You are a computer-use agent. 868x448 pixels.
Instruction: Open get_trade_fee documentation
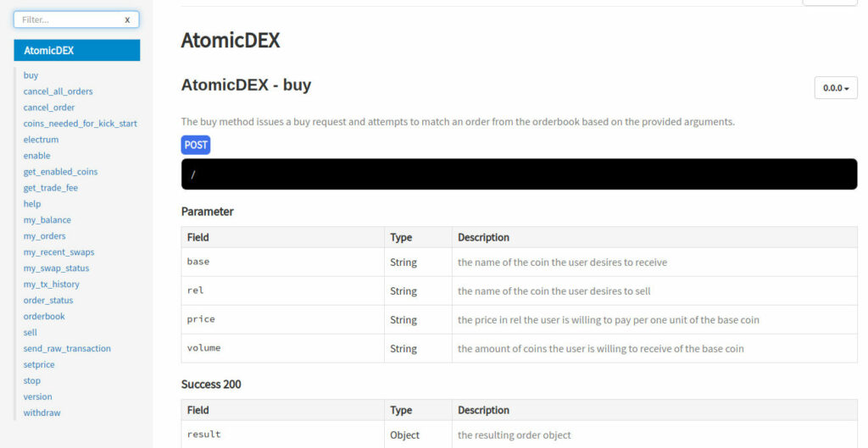(x=50, y=187)
